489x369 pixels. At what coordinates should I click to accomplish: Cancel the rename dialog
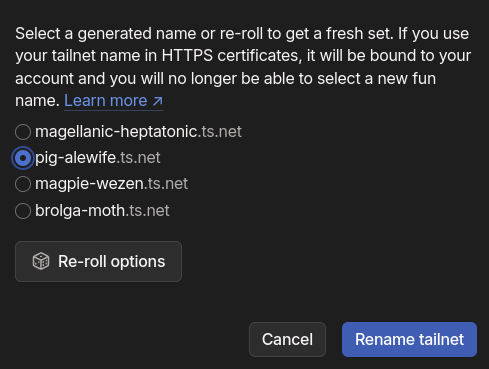click(287, 339)
